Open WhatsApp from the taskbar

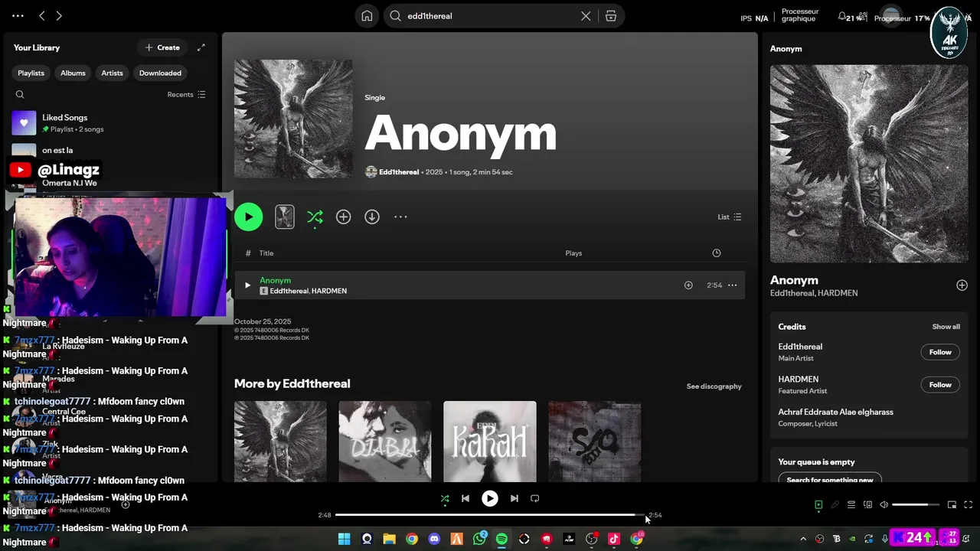(479, 539)
